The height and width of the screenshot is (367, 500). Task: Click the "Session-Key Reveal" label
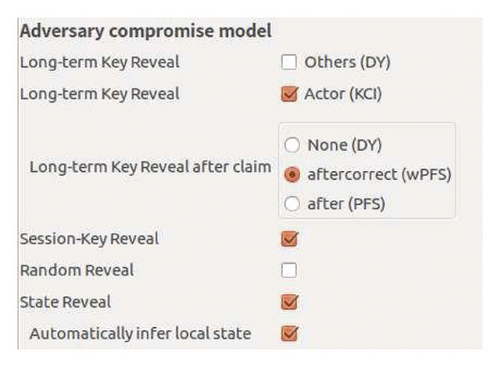[x=89, y=239]
